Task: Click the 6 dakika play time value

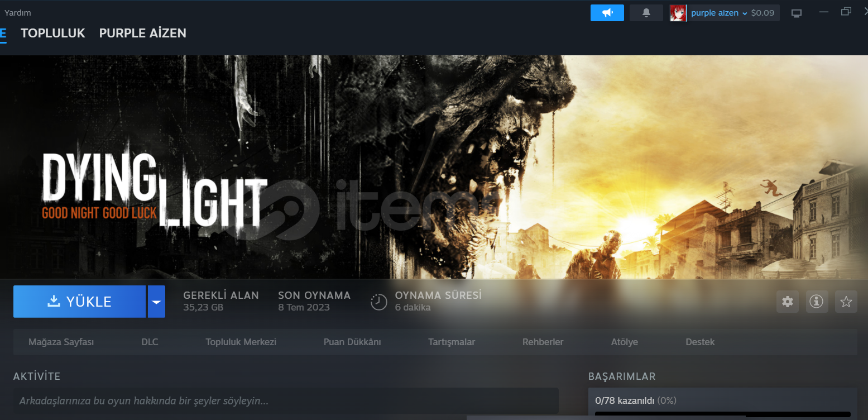Action: pyautogui.click(x=413, y=307)
